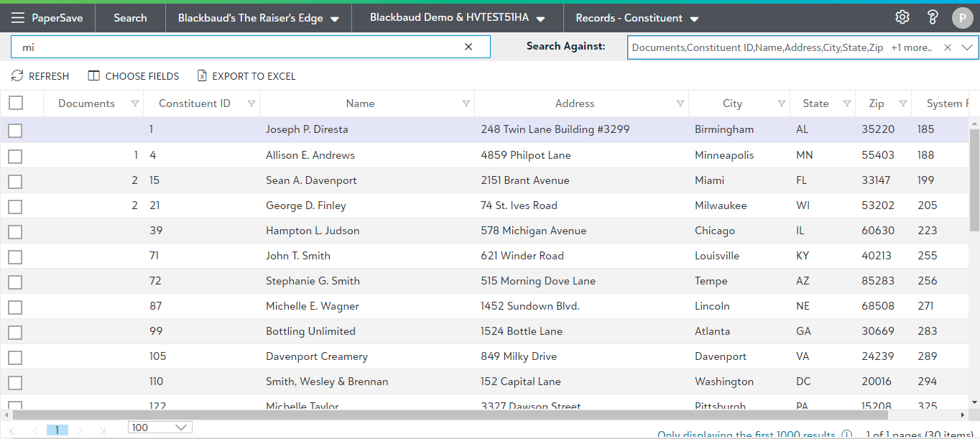The image size is (980, 439).
Task: Open the user profile avatar
Action: (962, 18)
